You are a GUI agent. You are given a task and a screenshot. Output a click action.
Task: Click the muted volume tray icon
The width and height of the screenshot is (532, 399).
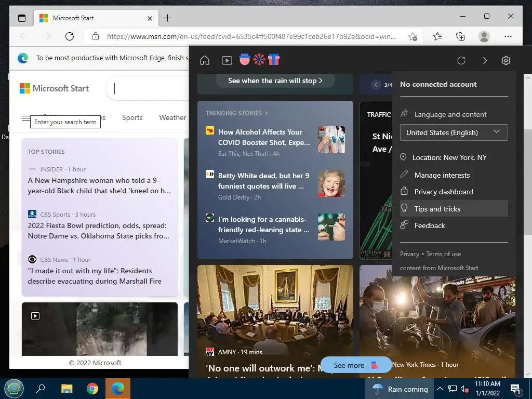click(x=464, y=389)
